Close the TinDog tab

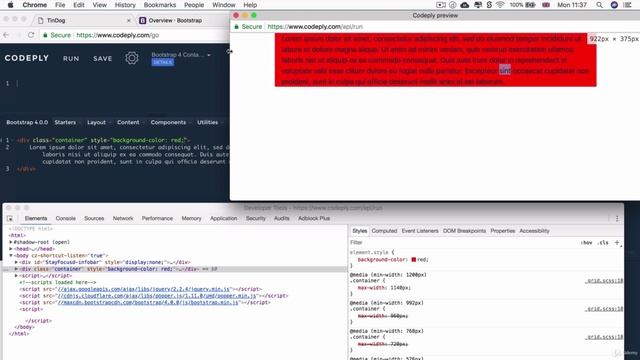(x=129, y=20)
